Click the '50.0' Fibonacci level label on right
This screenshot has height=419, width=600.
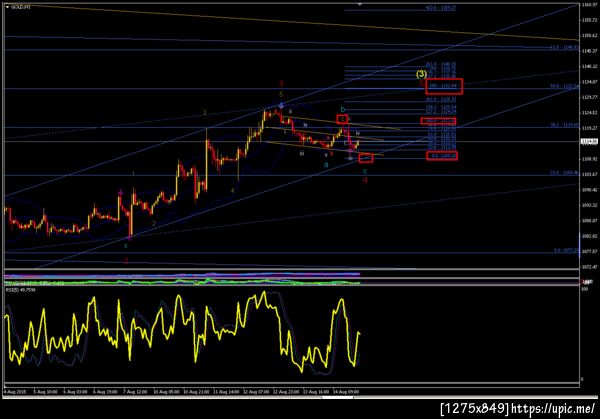564,86
